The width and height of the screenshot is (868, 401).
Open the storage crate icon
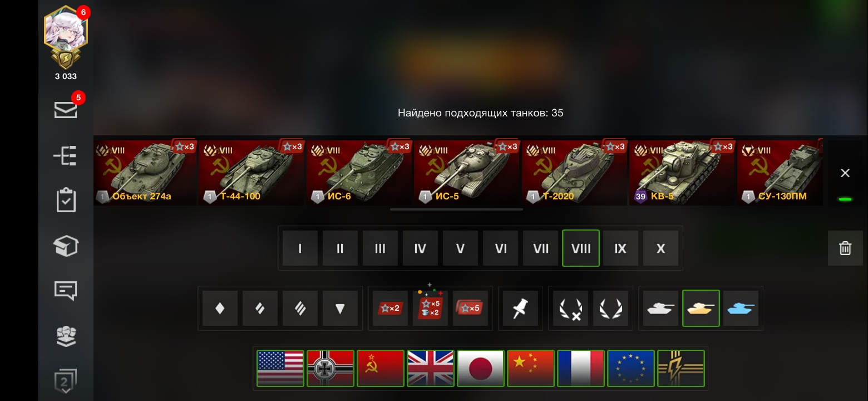[x=66, y=246]
